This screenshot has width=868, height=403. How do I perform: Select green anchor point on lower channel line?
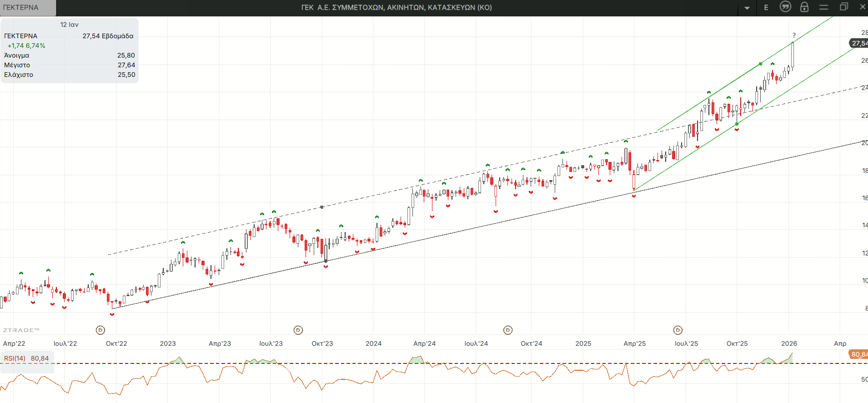[737, 124]
